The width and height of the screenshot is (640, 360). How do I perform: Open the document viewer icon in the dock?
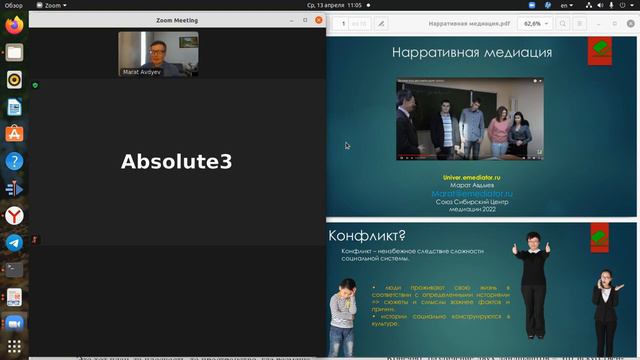[14, 297]
